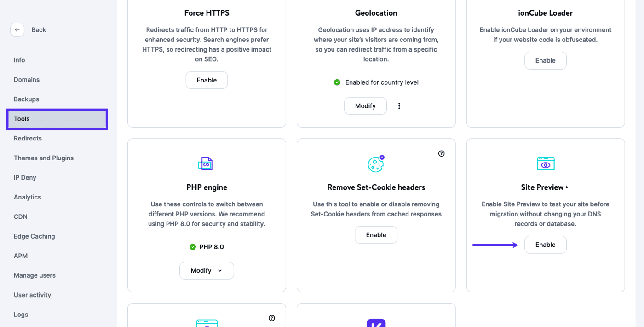The height and width of the screenshot is (327, 644).
Task: Click the Remove Set-Cookie headers cookie icon
Action: tap(376, 163)
